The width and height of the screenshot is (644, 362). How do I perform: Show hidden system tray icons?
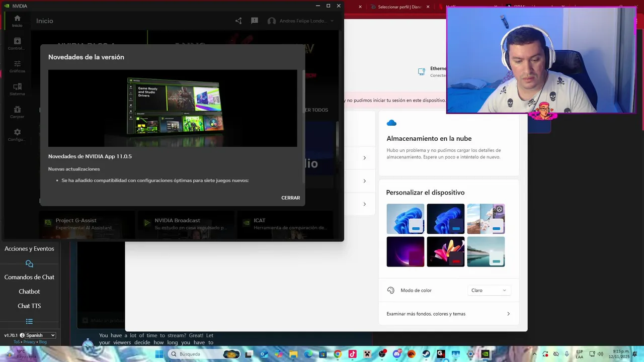(534, 354)
